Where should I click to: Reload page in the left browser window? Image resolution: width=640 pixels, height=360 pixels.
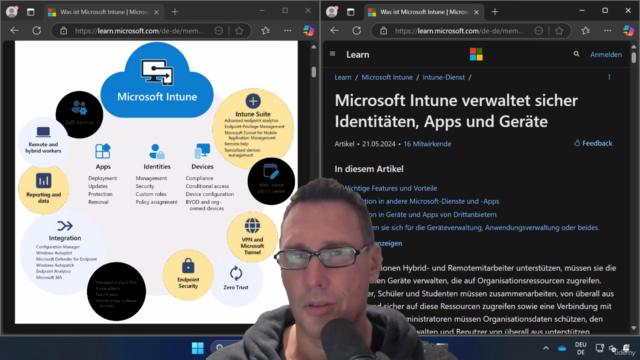37,31
